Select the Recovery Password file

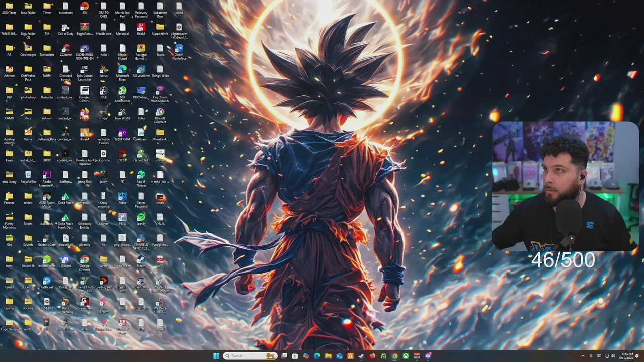coord(141,10)
